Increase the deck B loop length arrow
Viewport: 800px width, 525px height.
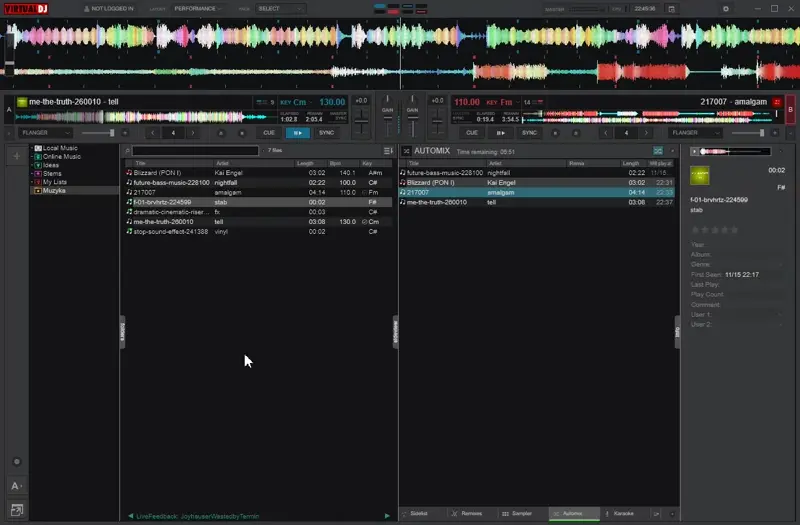(x=646, y=133)
